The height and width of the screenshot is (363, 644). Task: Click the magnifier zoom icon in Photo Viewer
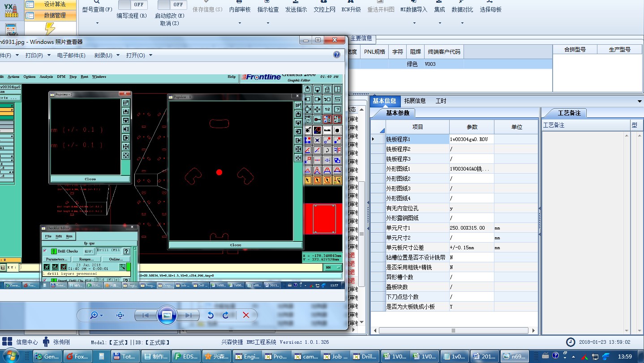tap(94, 315)
